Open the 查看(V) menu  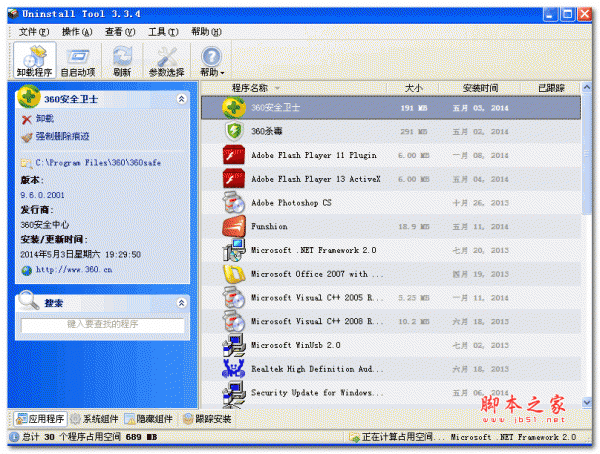pos(120,32)
